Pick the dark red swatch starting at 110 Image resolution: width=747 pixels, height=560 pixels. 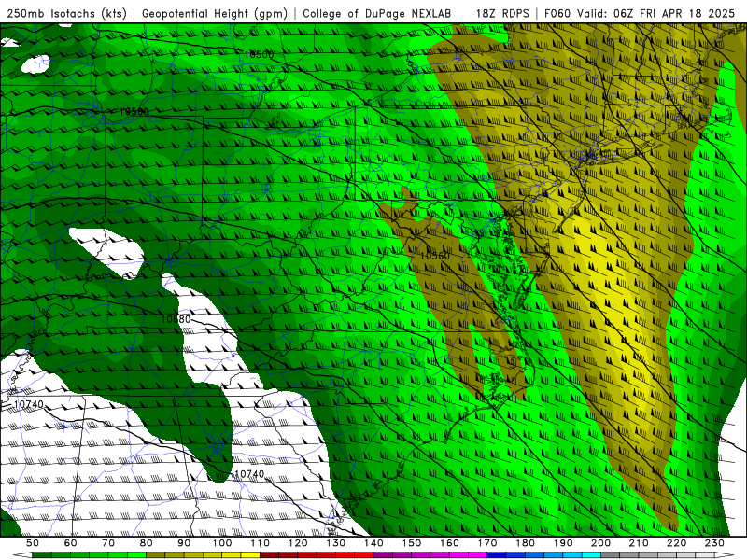tap(269, 554)
